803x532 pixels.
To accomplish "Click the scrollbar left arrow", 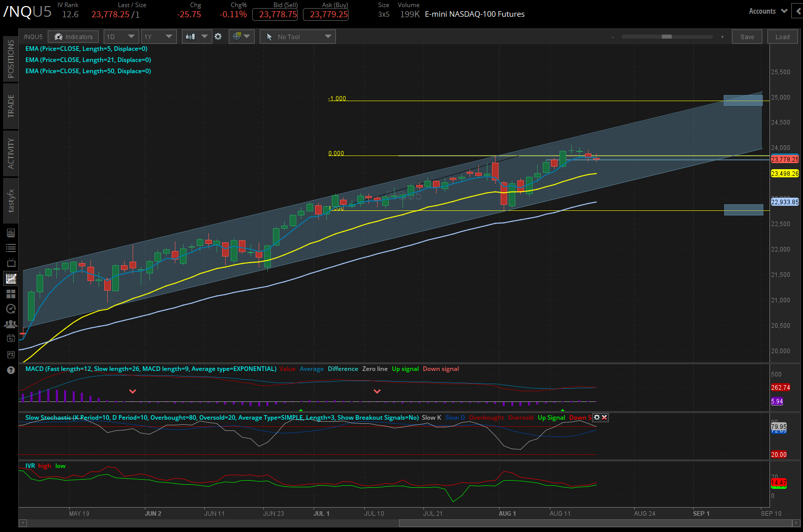I will coord(22,523).
